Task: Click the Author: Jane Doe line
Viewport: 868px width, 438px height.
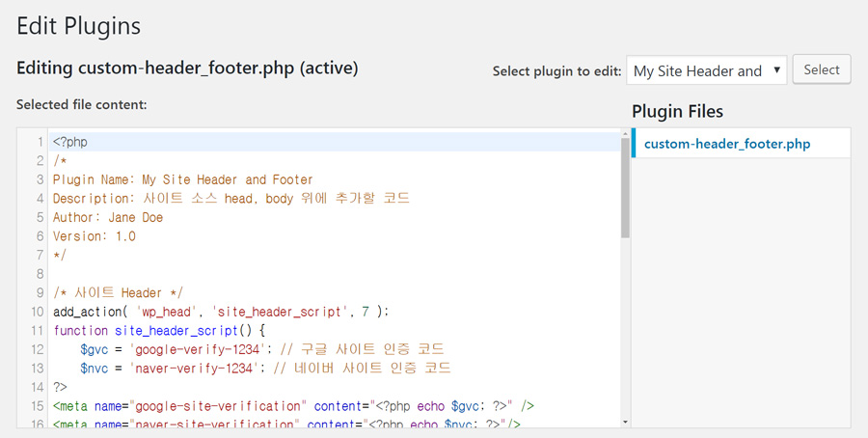Action: (108, 218)
